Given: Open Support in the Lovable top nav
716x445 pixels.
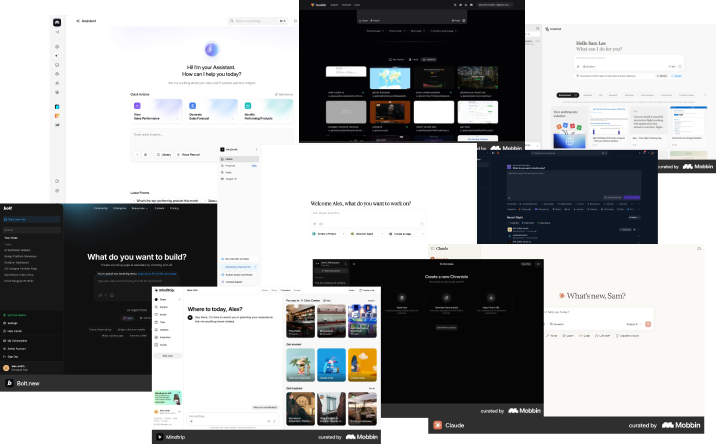Looking at the screenshot, I should pos(334,5).
